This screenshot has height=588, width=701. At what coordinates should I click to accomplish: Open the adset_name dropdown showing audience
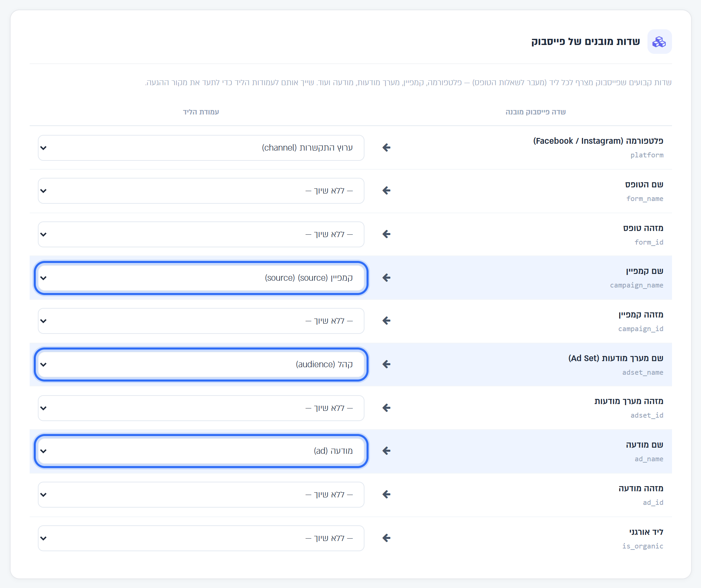201,365
